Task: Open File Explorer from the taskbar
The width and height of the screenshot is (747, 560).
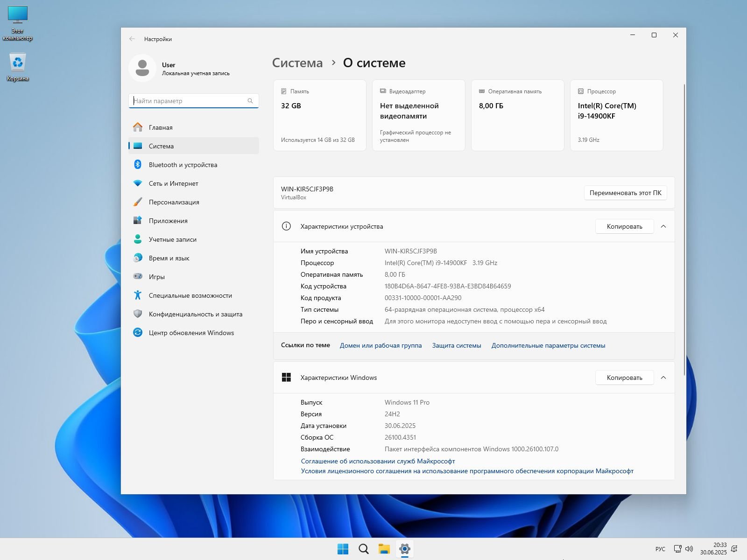Action: (x=384, y=549)
